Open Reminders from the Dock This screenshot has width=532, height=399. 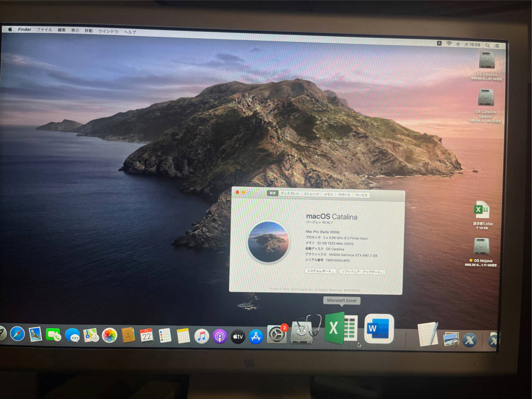(165, 336)
